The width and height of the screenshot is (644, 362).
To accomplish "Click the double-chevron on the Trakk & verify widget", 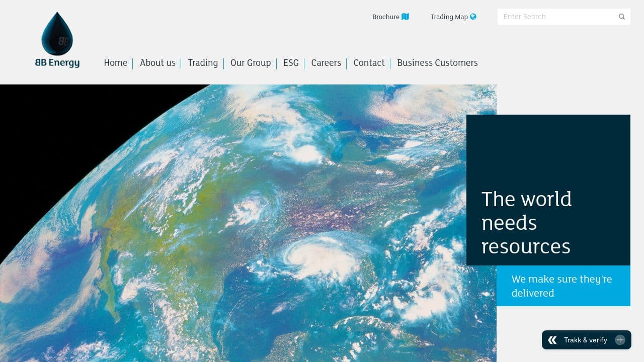I will 552,340.
